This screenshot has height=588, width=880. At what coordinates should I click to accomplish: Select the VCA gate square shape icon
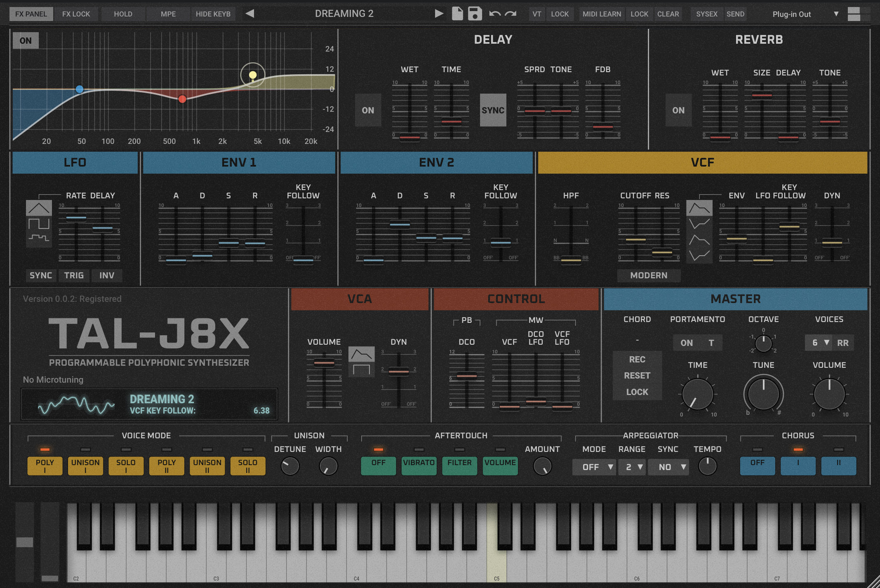click(x=361, y=369)
